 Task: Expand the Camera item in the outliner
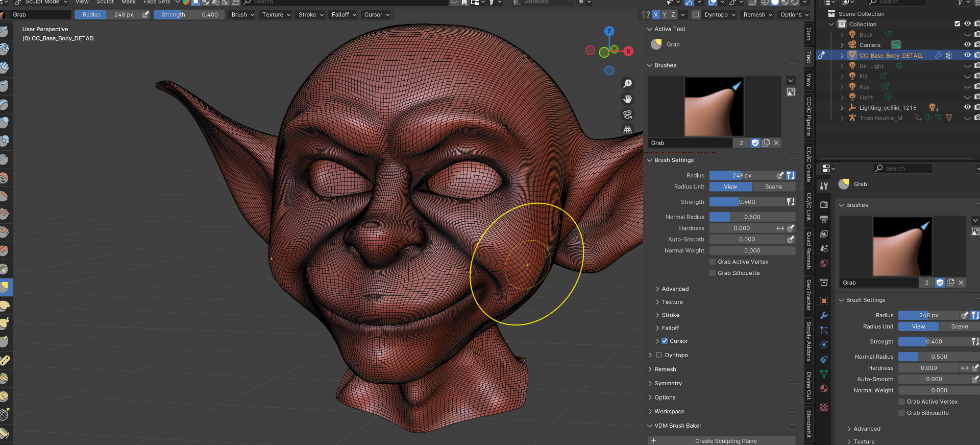842,45
